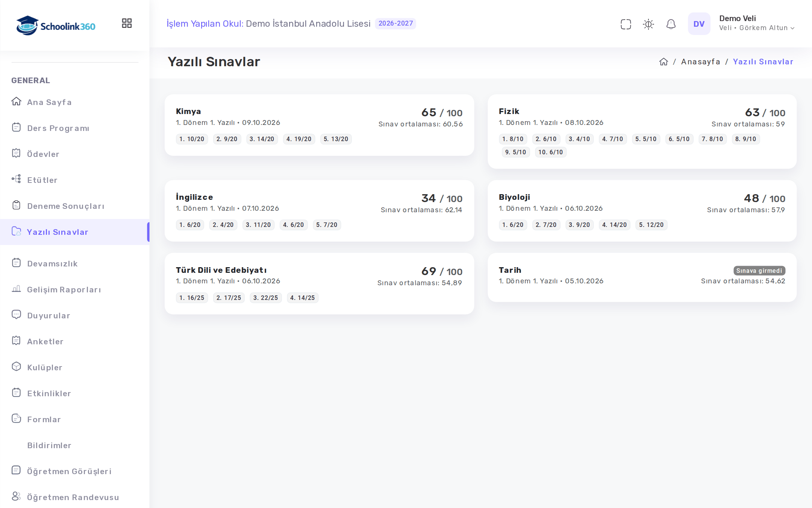
Task: Open the notifications bell
Action: [671, 24]
